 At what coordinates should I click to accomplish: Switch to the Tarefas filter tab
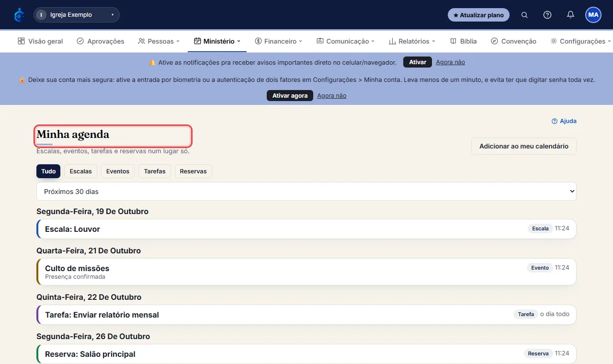click(155, 171)
